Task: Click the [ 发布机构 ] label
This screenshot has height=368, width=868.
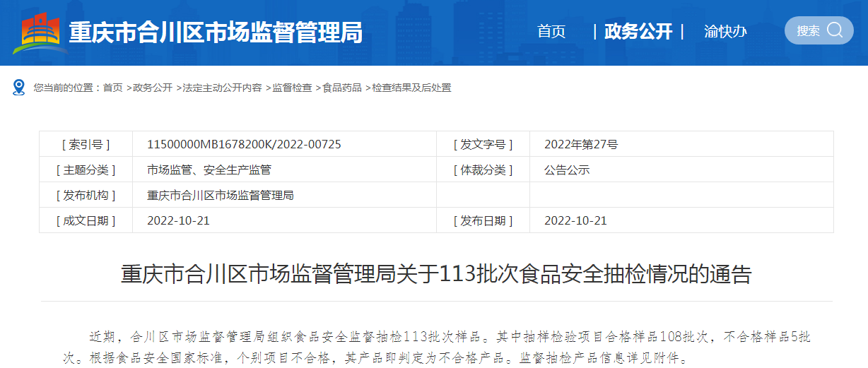Action: tap(86, 195)
